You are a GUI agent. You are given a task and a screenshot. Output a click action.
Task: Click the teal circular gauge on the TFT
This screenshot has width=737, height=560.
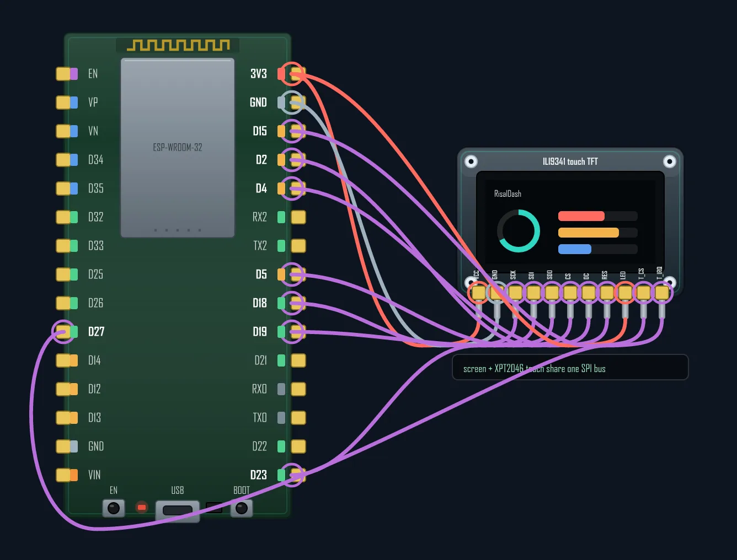tap(519, 231)
